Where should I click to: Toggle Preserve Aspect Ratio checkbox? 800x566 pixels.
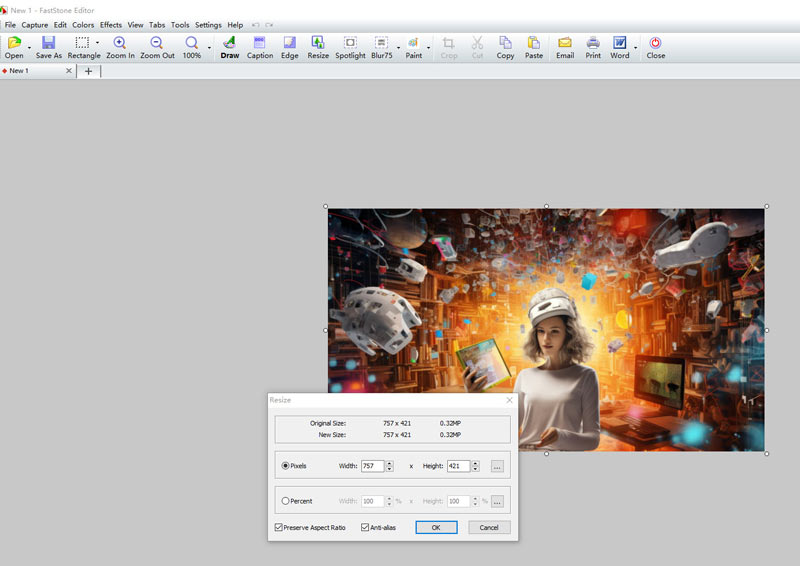[279, 527]
